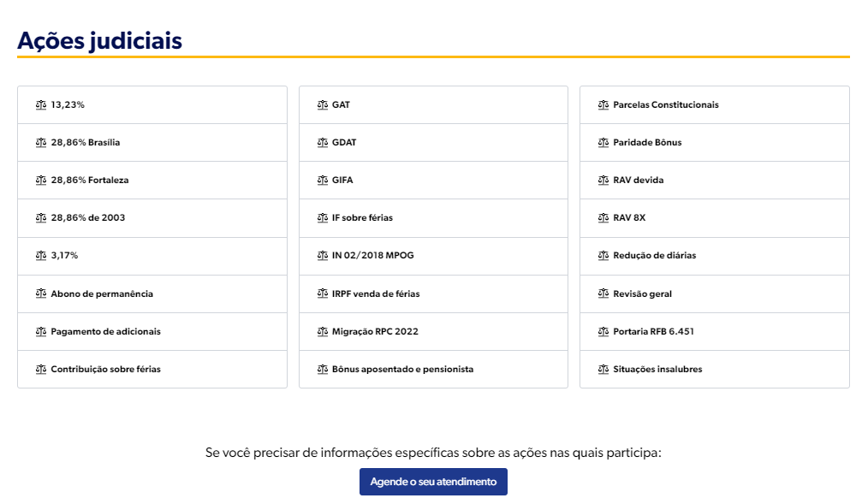
Task: Open IF sobre férias entry
Action: 362,217
